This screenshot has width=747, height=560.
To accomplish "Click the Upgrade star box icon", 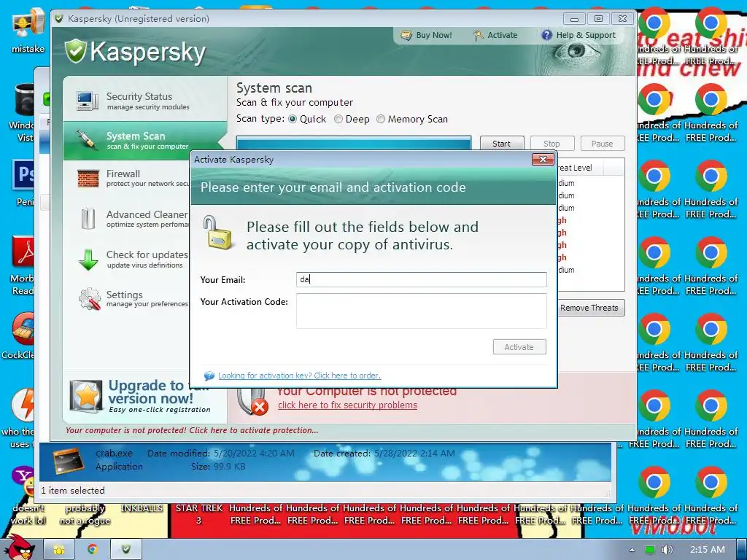I will pos(86,396).
